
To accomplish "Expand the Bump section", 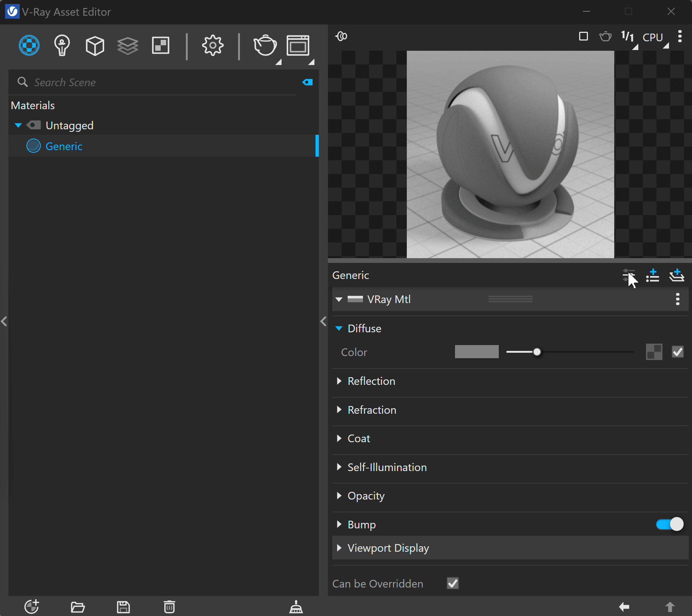I will point(339,524).
